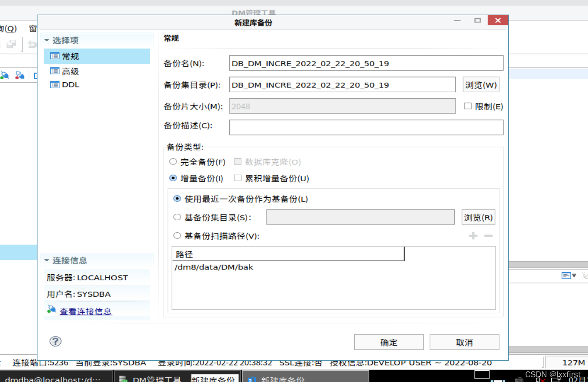Cancel the dialog with 取消 button

[465, 342]
